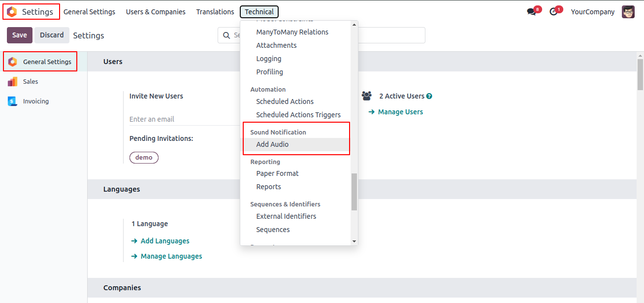This screenshot has height=303, width=644.
Task: Click the dropdown menu scrollbar down arrow
Action: (354, 241)
